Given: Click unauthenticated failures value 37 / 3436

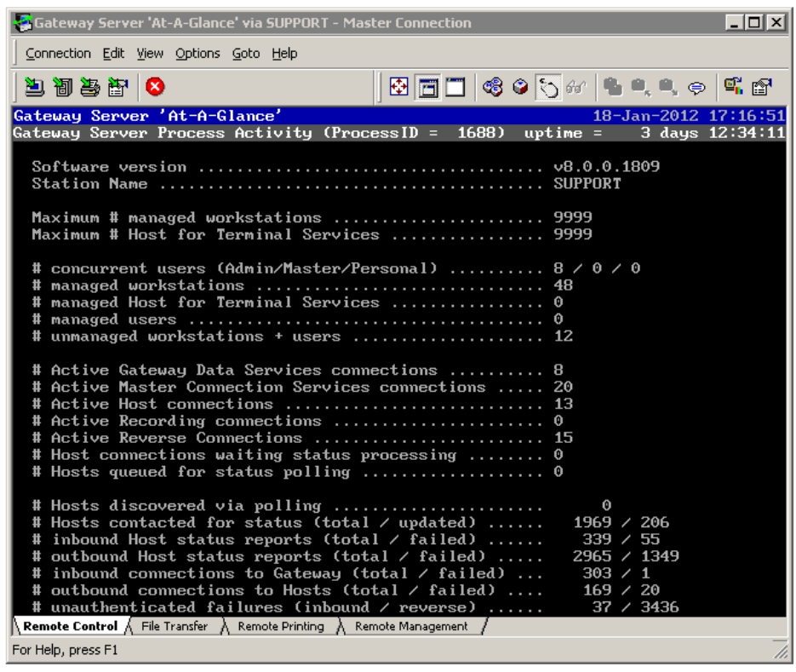Looking at the screenshot, I should pyautogui.click(x=636, y=607).
